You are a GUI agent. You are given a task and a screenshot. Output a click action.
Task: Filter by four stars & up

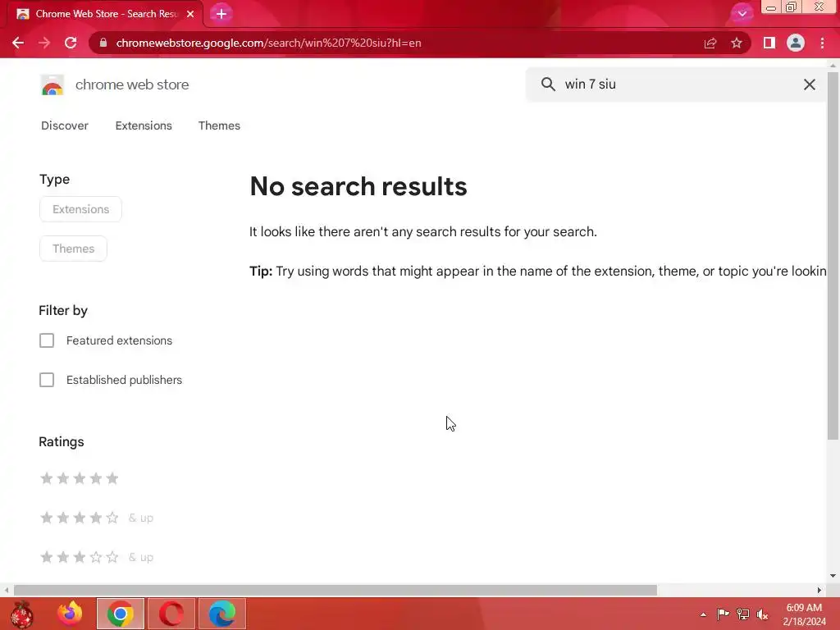[x=97, y=518]
